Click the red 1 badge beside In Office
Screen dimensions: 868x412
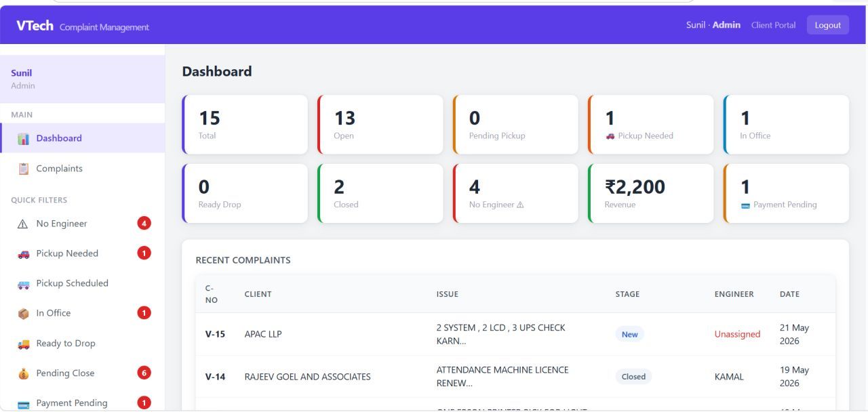tap(144, 312)
